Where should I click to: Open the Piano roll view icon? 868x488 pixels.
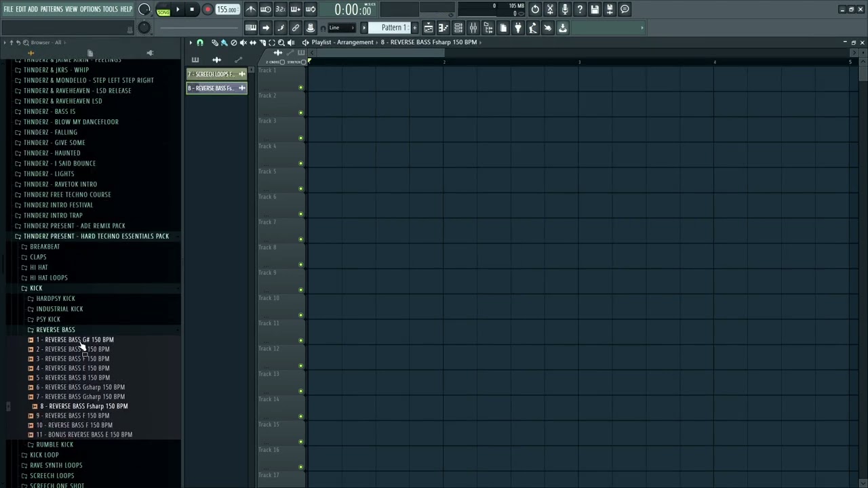[443, 28]
